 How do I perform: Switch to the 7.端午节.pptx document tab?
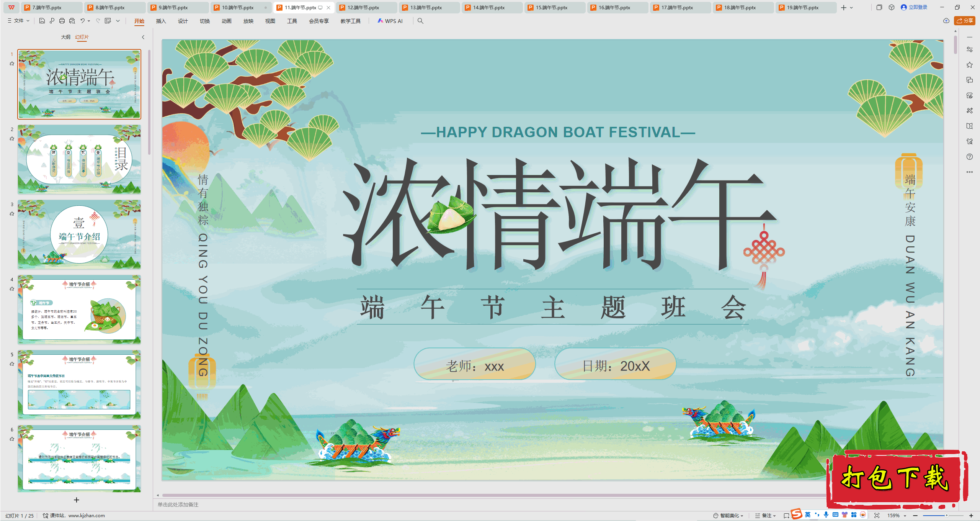[51, 8]
